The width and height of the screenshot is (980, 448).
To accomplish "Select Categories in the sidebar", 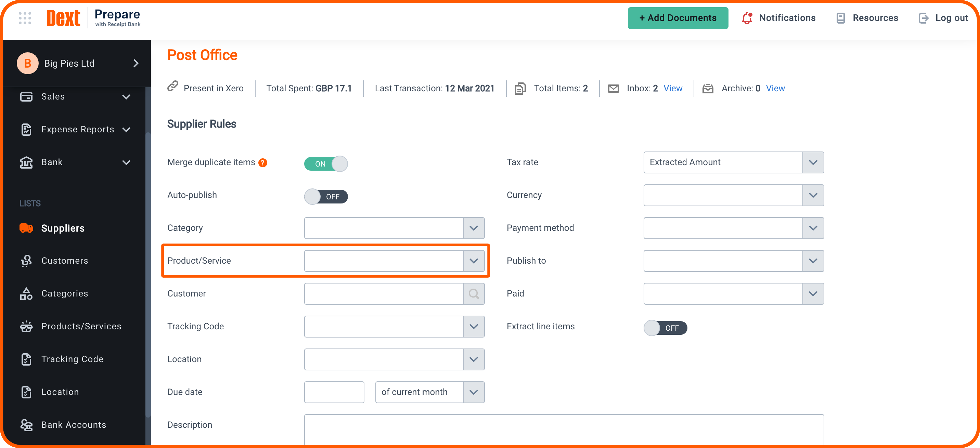I will 65,294.
